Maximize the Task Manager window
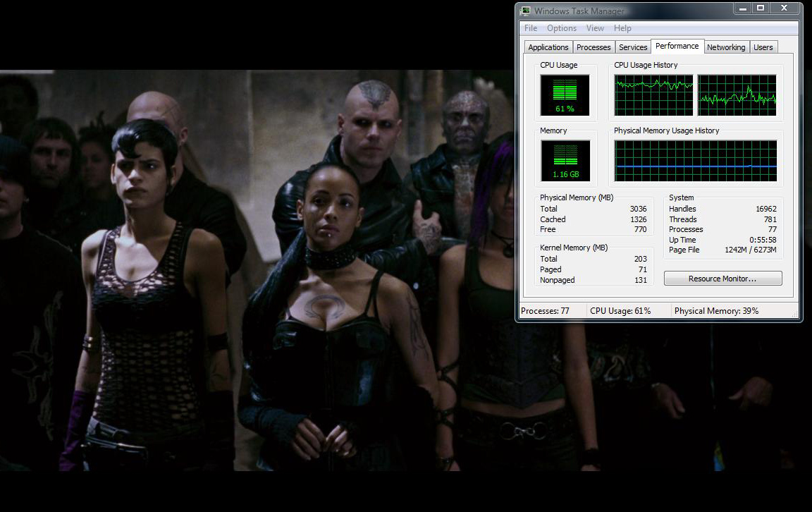Viewport: 812px width, 512px height. pos(761,8)
